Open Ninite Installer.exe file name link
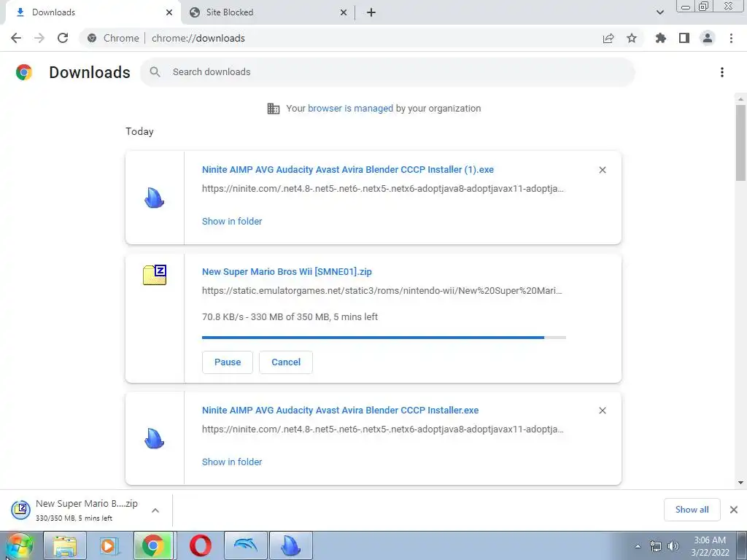 340,411
